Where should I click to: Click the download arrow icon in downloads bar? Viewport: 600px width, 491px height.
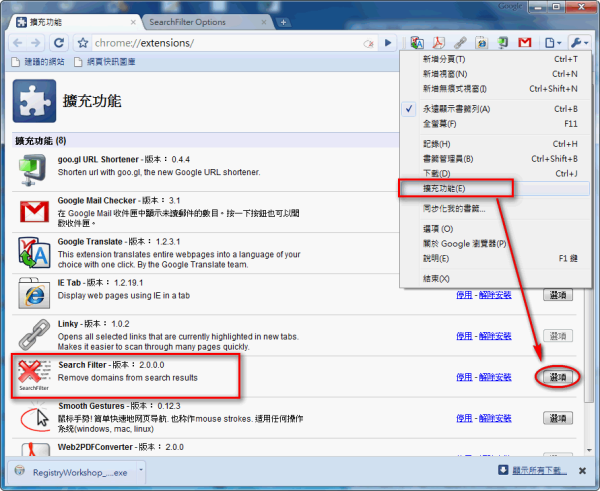coord(503,470)
